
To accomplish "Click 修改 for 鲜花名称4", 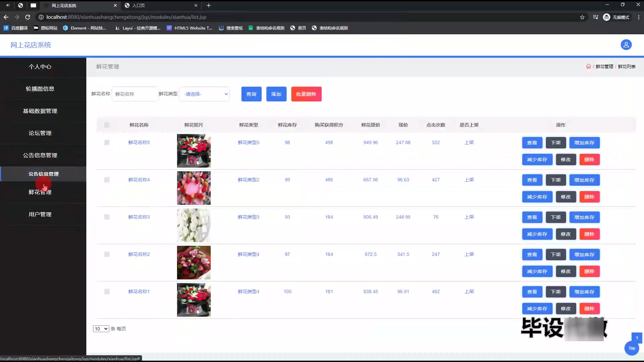I will point(566,197).
